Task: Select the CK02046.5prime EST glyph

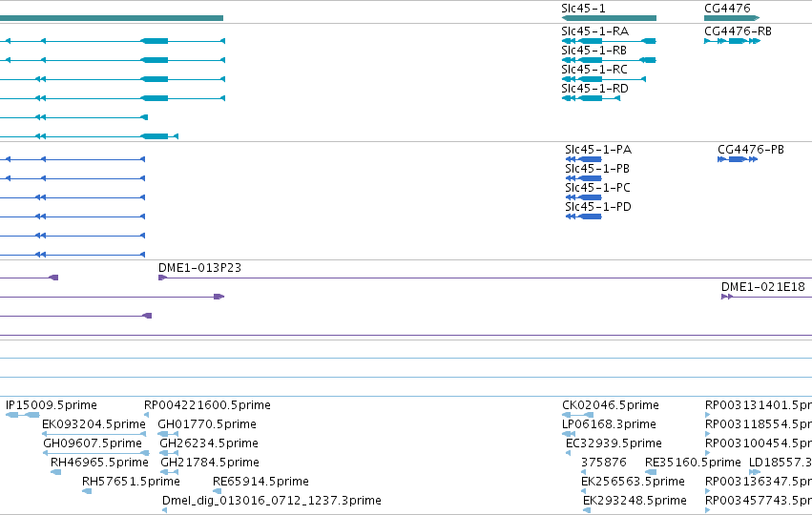Action: 578,415
